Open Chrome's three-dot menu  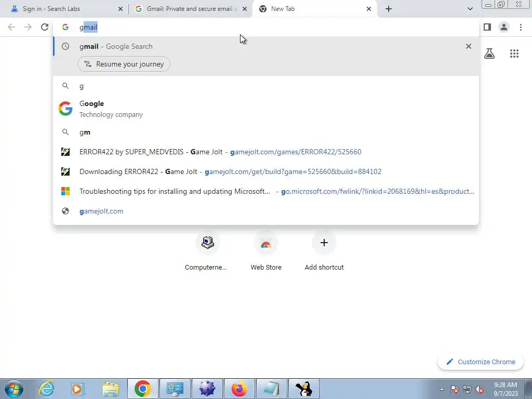[x=521, y=27]
